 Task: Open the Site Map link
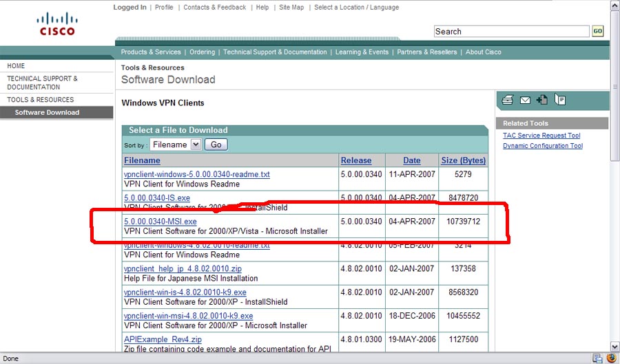click(291, 7)
